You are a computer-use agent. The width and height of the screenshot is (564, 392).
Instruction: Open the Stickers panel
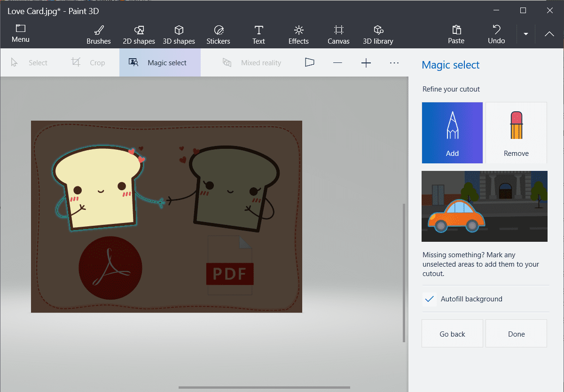pos(219,35)
